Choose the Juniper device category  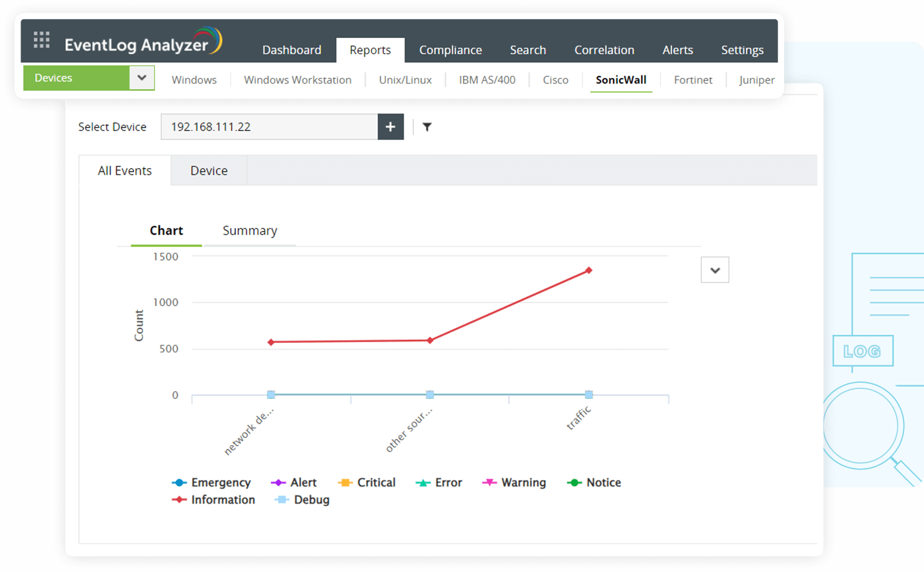click(757, 80)
